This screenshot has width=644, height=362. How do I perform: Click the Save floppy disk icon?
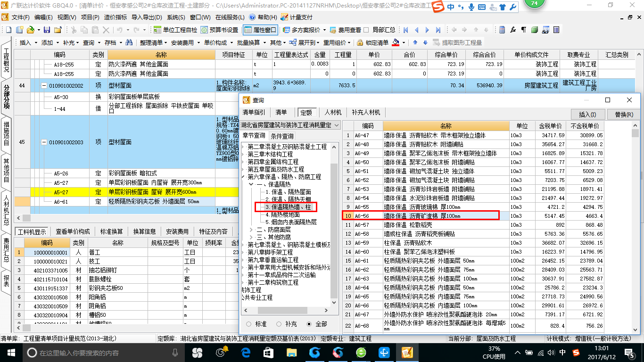[47, 30]
